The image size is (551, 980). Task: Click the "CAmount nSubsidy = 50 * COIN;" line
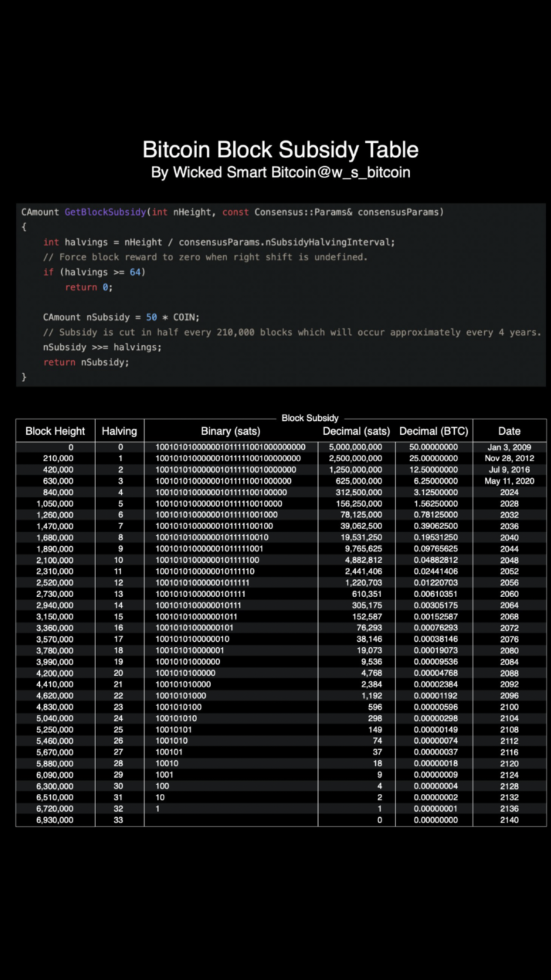(121, 317)
